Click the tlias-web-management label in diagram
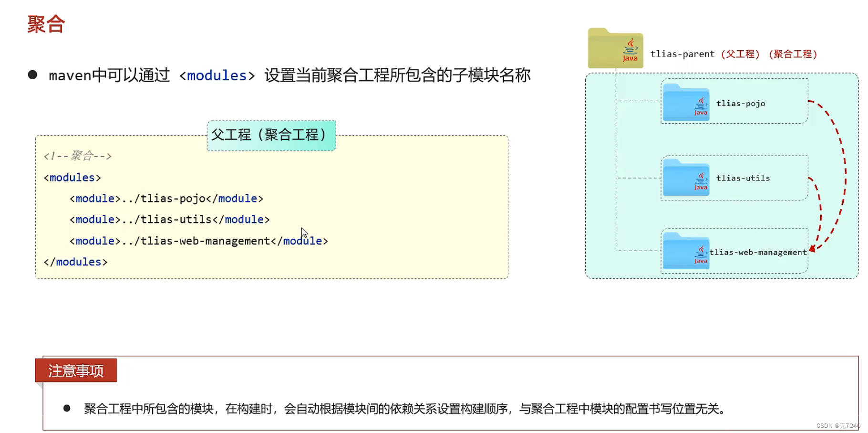868x433 pixels. coord(758,252)
